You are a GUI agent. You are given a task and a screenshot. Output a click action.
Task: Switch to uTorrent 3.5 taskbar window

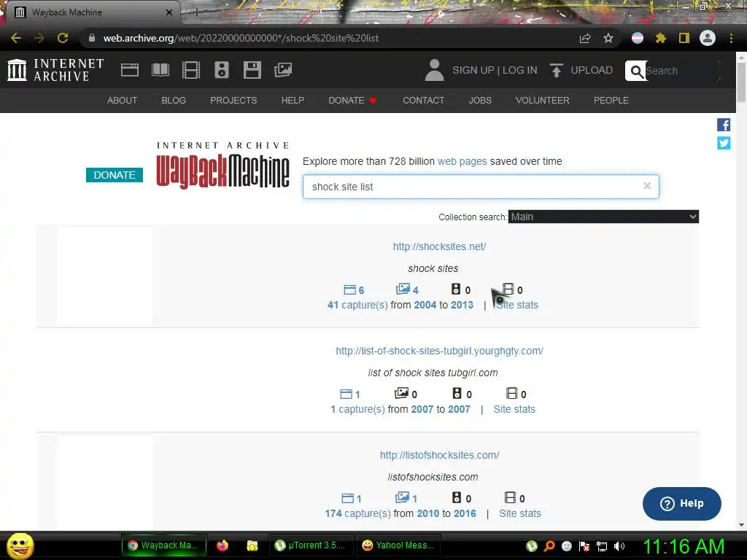[312, 545]
